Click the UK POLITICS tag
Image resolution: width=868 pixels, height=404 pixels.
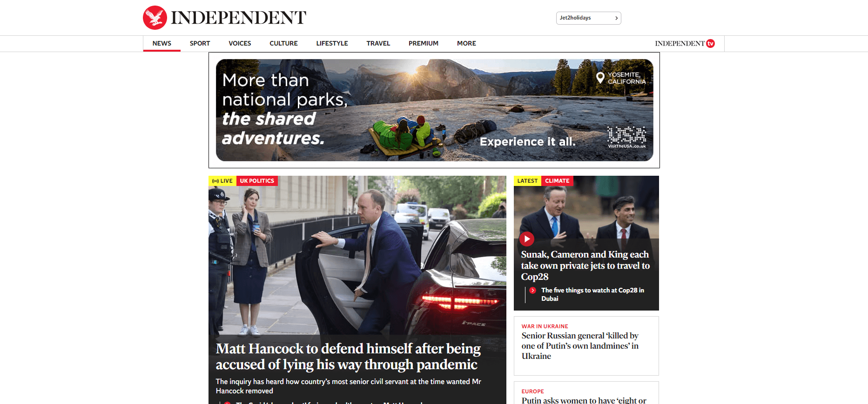pyautogui.click(x=257, y=181)
